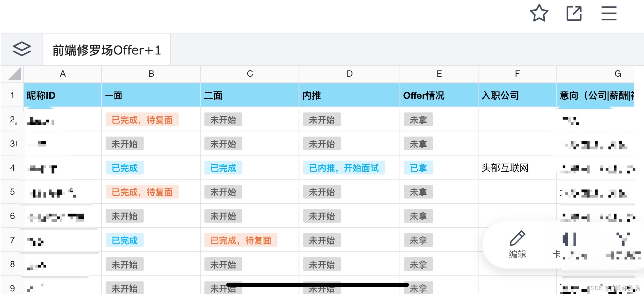
Task: Click the 内推 header cell
Action: click(350, 95)
